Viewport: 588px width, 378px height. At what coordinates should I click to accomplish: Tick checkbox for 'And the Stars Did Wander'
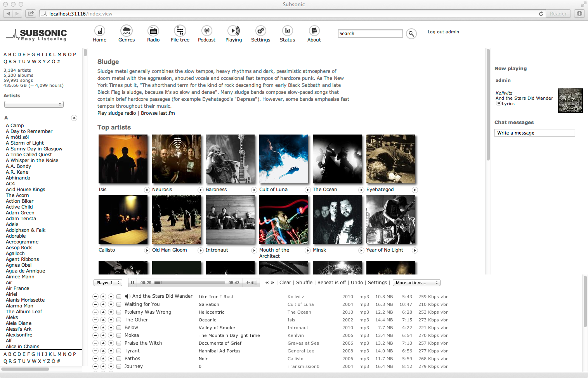(x=119, y=297)
